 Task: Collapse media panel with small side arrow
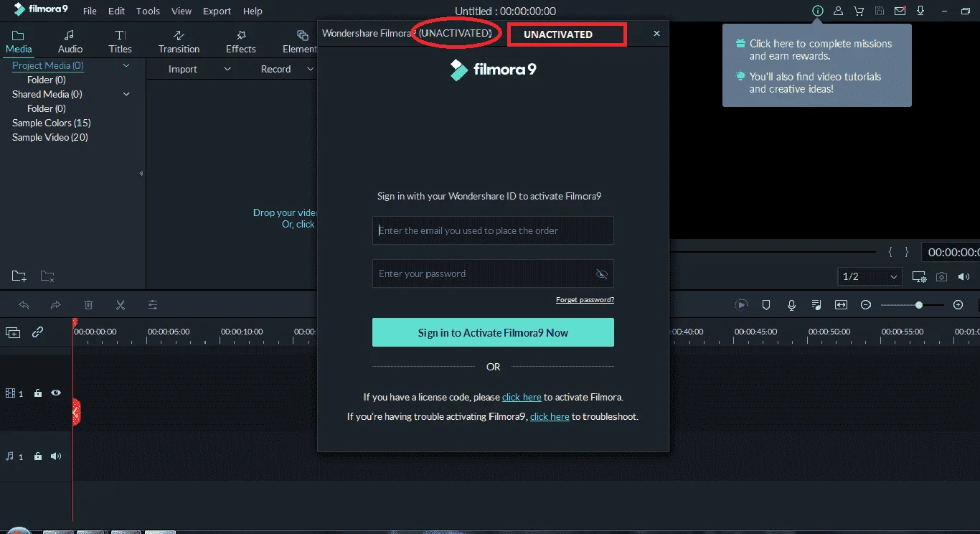141,173
